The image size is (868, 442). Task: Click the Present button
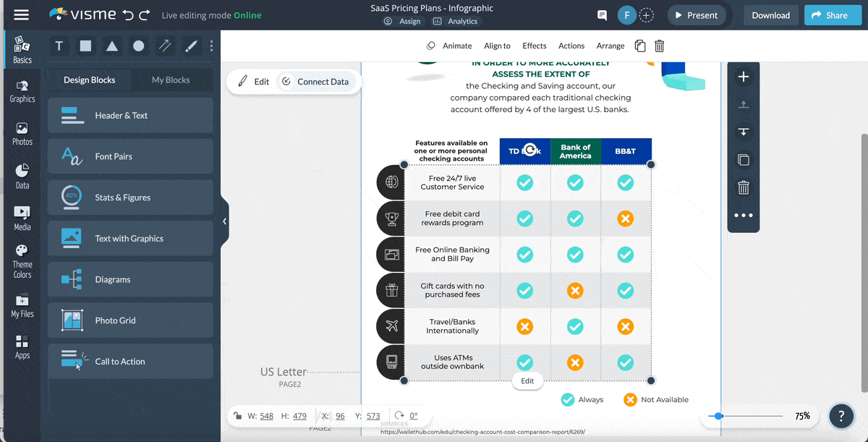(695, 14)
